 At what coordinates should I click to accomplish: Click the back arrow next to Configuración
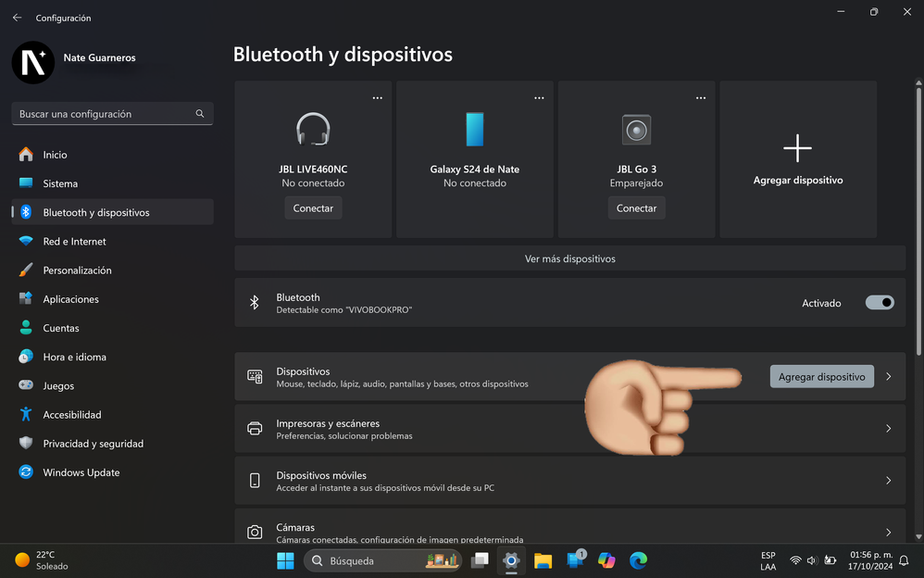click(17, 18)
